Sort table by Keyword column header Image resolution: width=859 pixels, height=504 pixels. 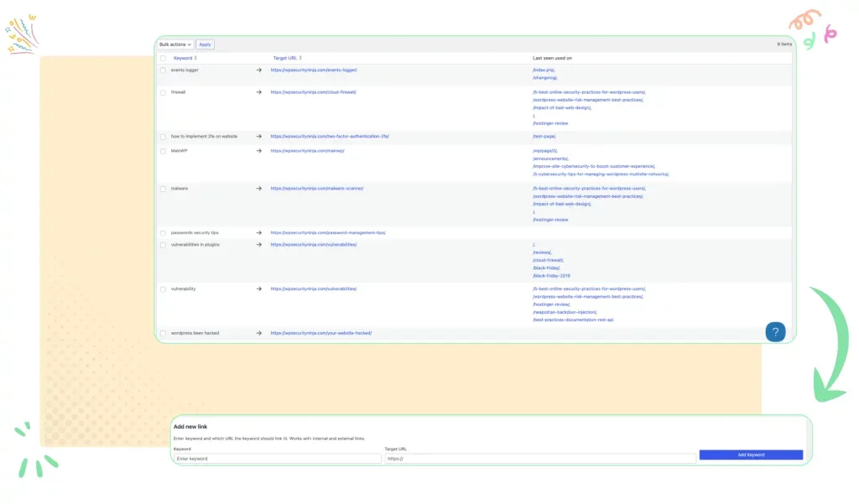pos(183,58)
